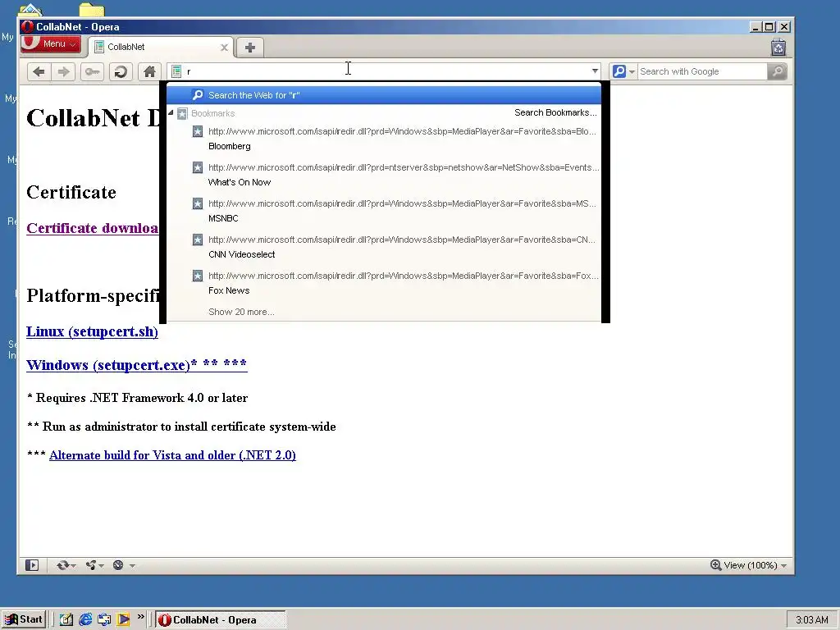Click the Opera Turbo gauge icon
Image resolution: width=840 pixels, height=630 pixels.
pyautogui.click(x=118, y=565)
